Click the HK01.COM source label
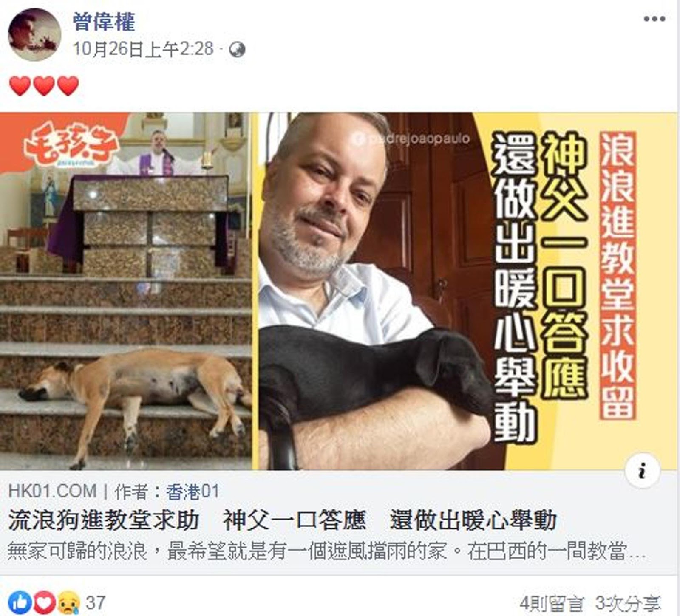 [52, 492]
